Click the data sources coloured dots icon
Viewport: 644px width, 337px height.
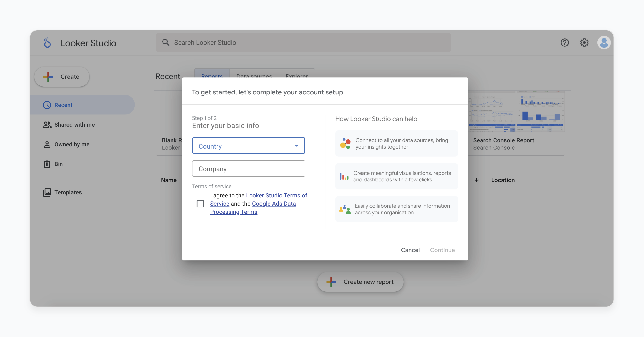point(345,143)
